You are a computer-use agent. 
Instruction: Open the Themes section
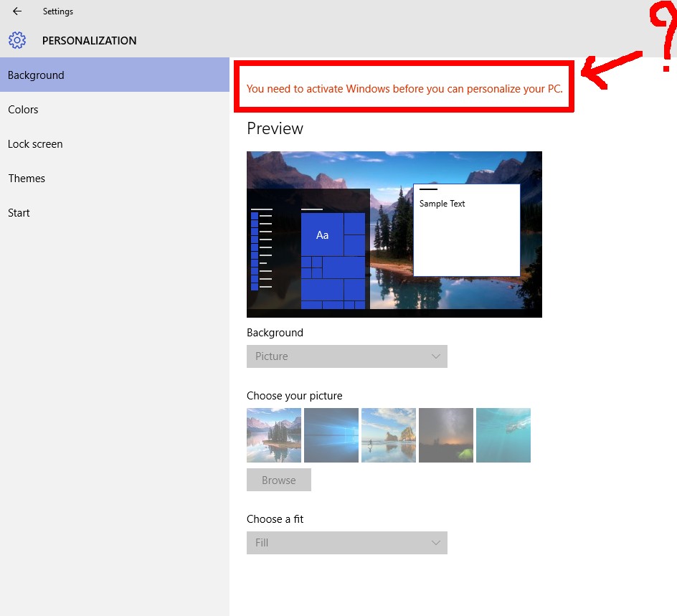[27, 179]
